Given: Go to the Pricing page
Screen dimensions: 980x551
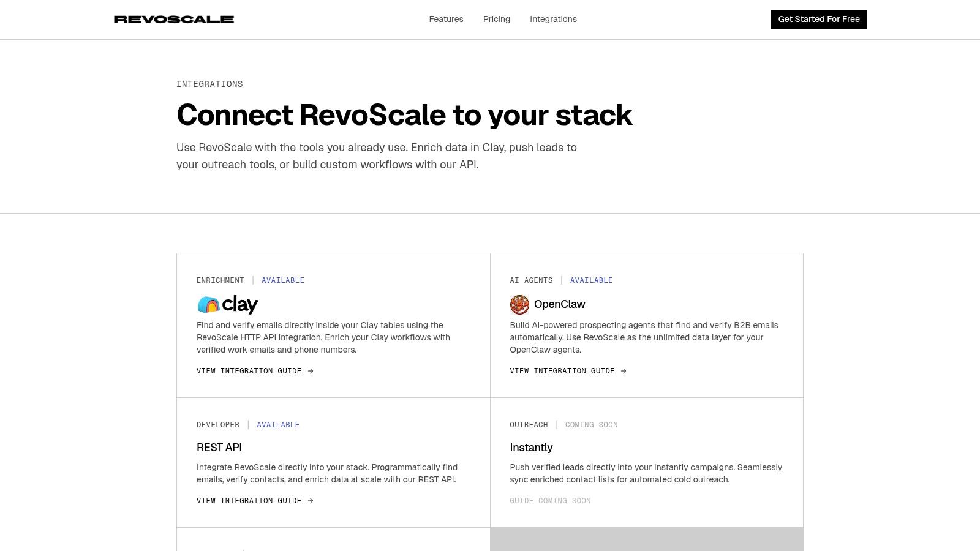Looking at the screenshot, I should [497, 20].
